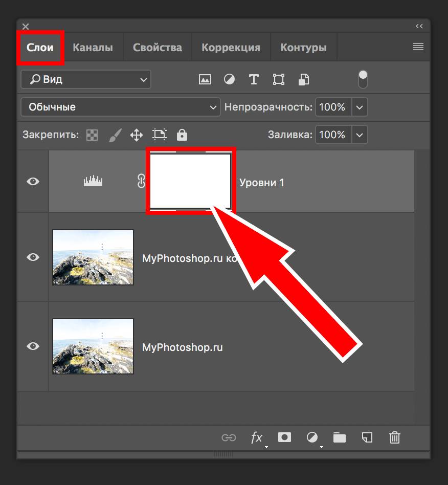Image resolution: width=448 pixels, height=485 pixels.
Task: Add a layer mask from bottom bar
Action: [284, 437]
